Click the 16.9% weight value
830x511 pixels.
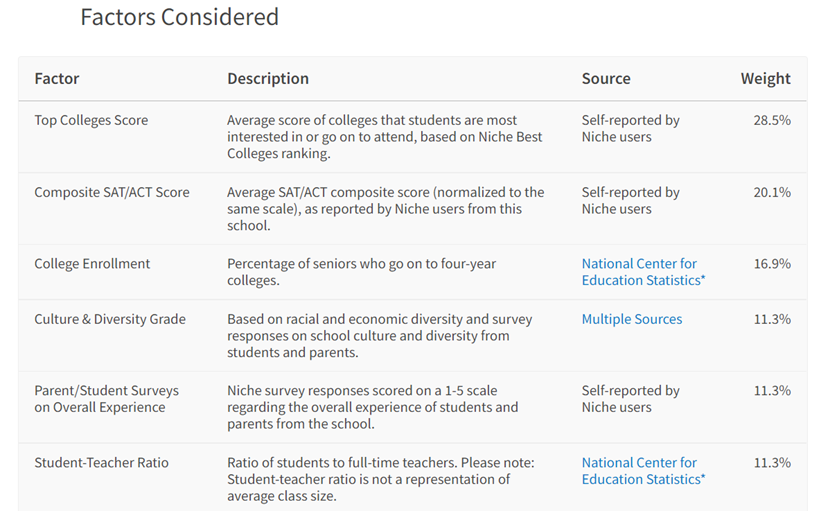coord(772,264)
